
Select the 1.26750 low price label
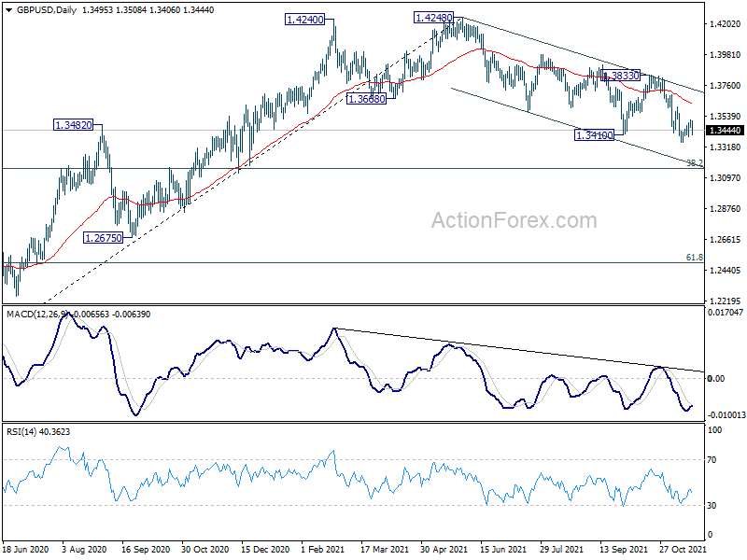[x=106, y=237]
